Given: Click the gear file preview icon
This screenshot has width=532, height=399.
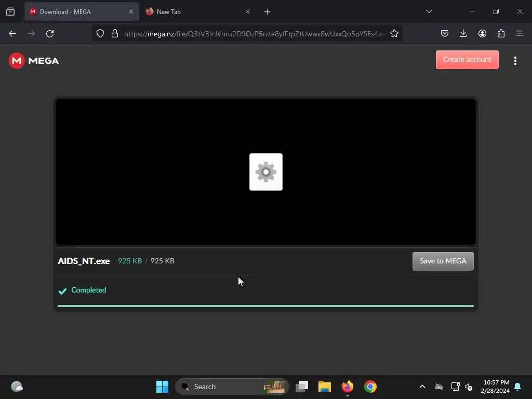Looking at the screenshot, I should coord(265,172).
